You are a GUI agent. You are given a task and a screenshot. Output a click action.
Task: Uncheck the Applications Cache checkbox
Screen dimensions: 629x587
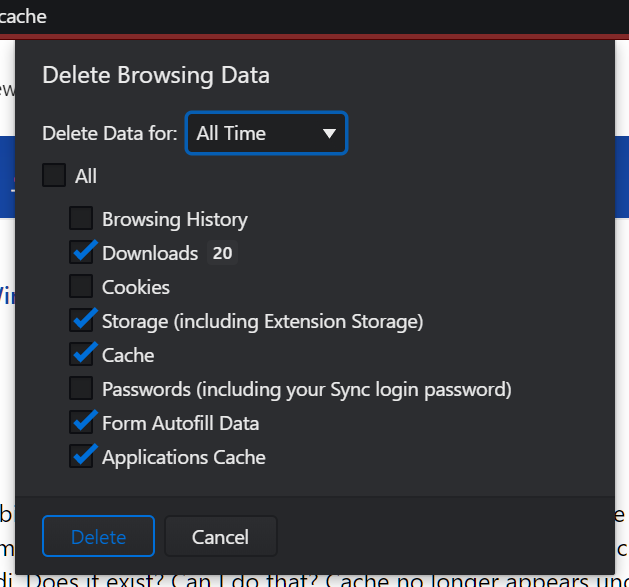click(x=81, y=456)
